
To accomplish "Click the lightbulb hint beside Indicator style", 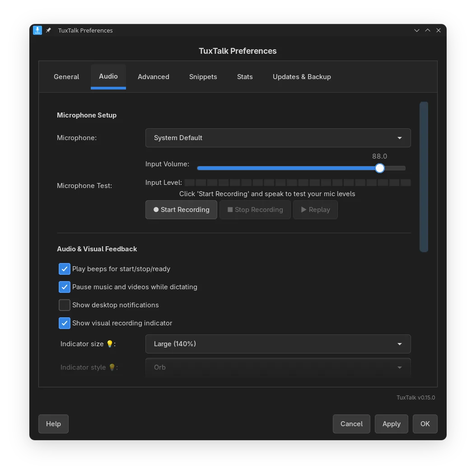I will tap(112, 367).
